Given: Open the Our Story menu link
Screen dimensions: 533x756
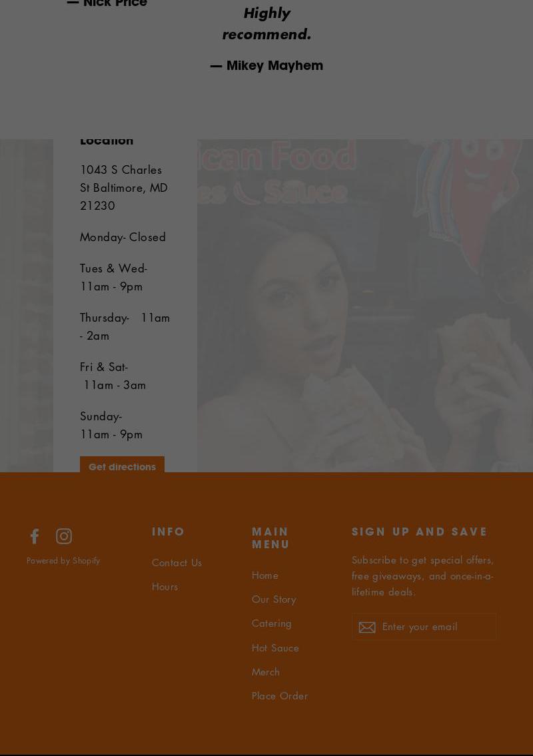Looking at the screenshot, I should coord(273,599).
